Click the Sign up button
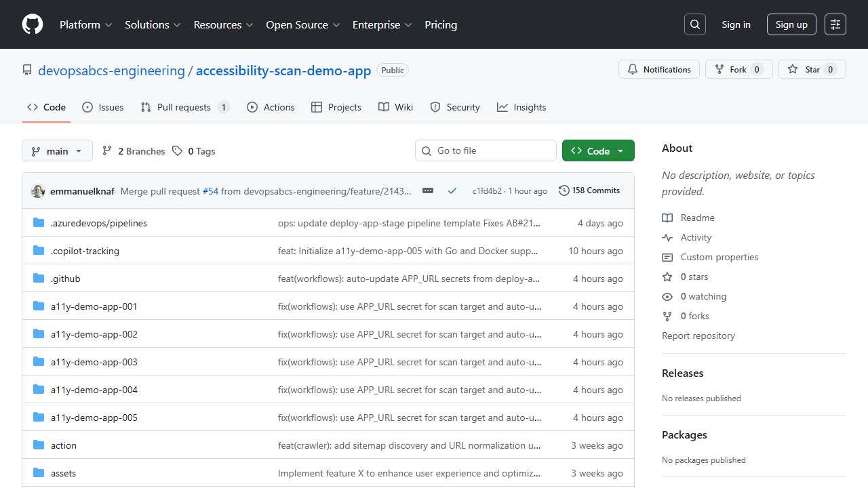Image resolution: width=868 pixels, height=488 pixels. (791, 24)
